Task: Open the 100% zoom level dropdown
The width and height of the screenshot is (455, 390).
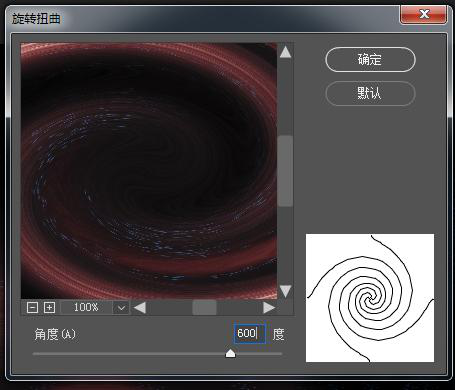Action: [x=121, y=308]
